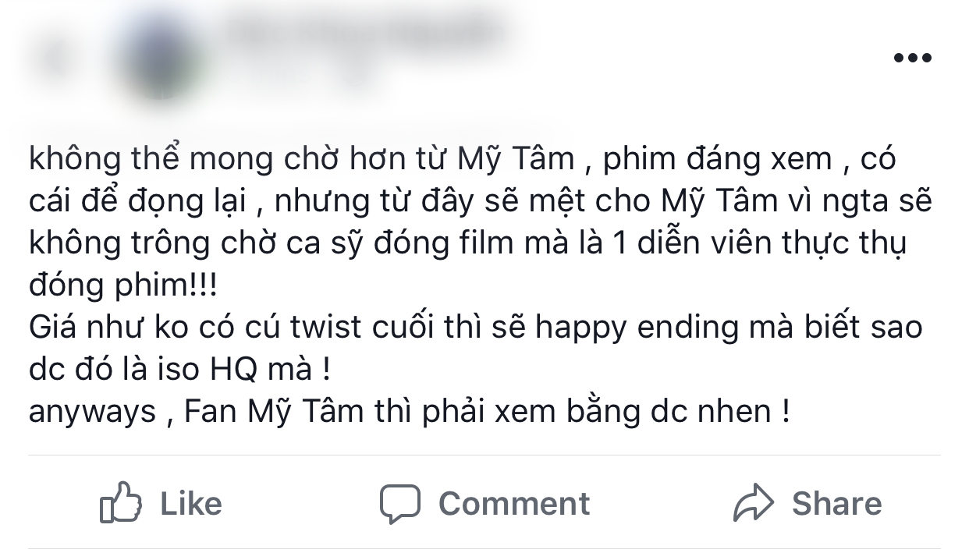Image resolution: width=969 pixels, height=560 pixels.
Task: Click the arrow Share icon
Action: point(754,503)
